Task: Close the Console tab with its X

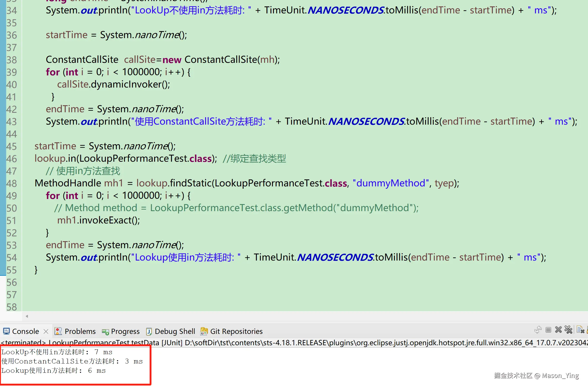Action: point(46,331)
